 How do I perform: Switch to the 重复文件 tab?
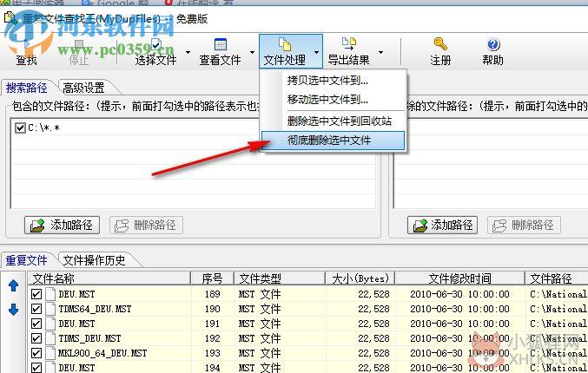(27, 260)
